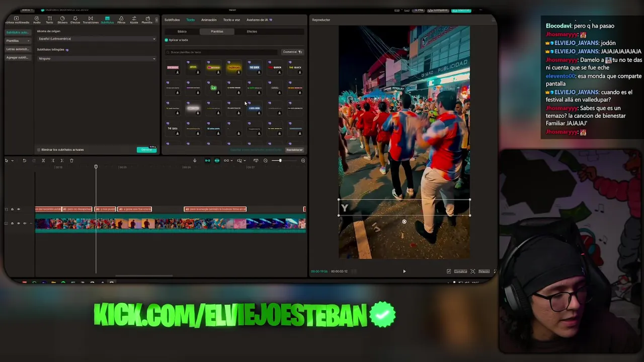Screen dimensions: 644x362
Task: Select Letras automáticas in sidebar
Action: [x=18, y=49]
